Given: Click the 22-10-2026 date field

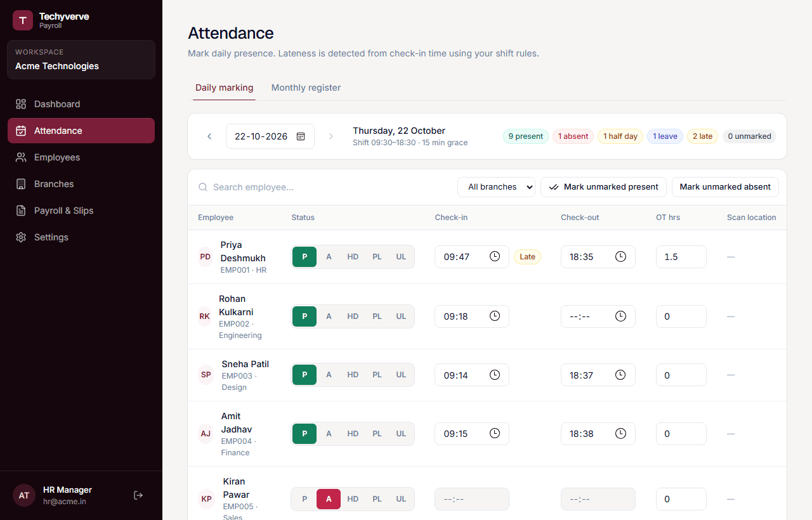Looking at the screenshot, I should coord(270,136).
